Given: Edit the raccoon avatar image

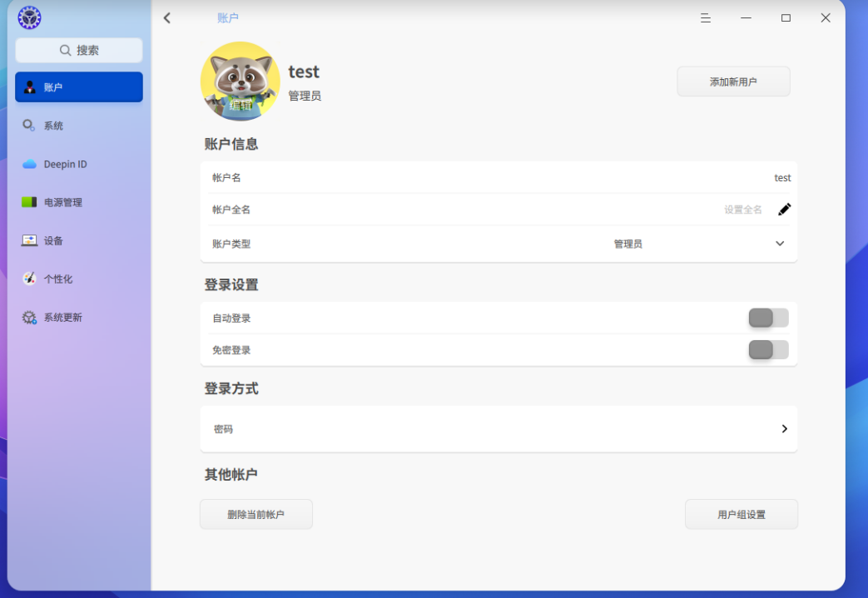Looking at the screenshot, I should pos(241,82).
